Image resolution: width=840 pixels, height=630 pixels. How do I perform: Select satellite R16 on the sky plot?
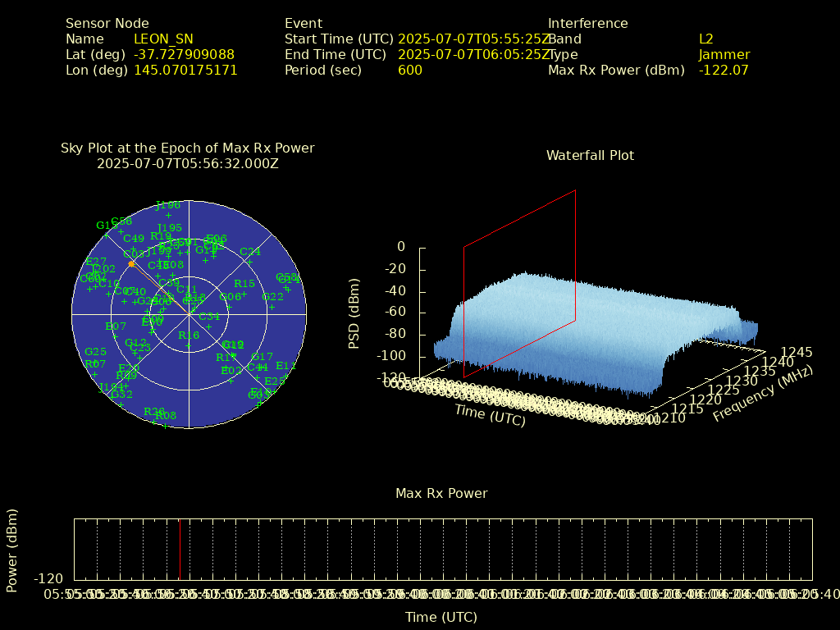[189, 345]
